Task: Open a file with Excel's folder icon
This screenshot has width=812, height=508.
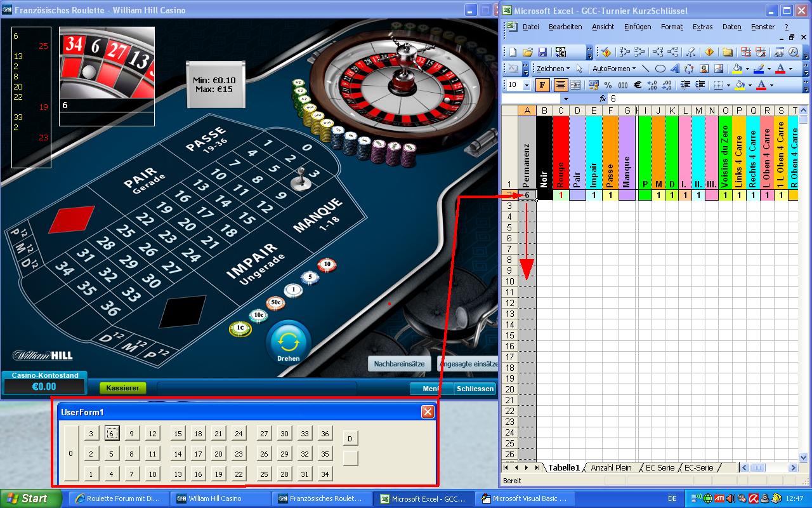Action: pos(528,52)
